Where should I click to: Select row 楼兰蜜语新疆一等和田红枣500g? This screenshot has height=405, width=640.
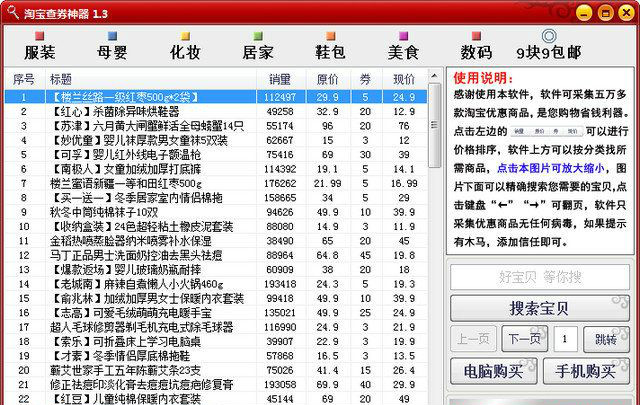click(216, 183)
